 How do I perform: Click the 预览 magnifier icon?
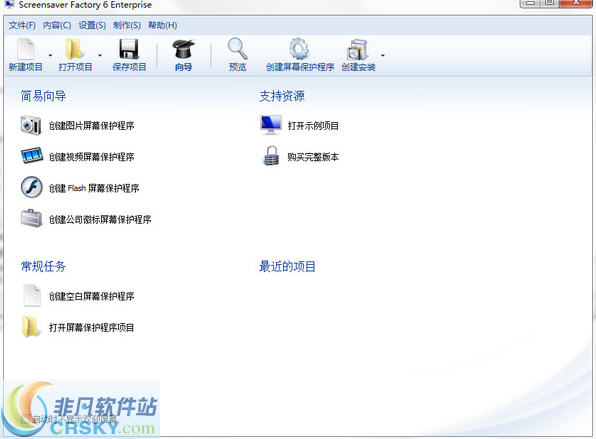(238, 49)
